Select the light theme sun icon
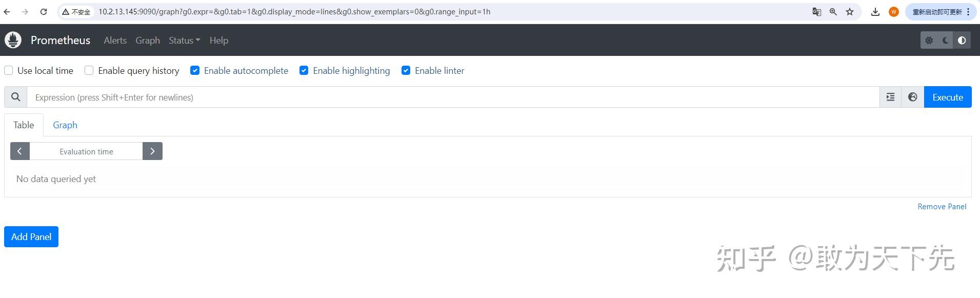The image size is (980, 298). pyautogui.click(x=929, y=41)
